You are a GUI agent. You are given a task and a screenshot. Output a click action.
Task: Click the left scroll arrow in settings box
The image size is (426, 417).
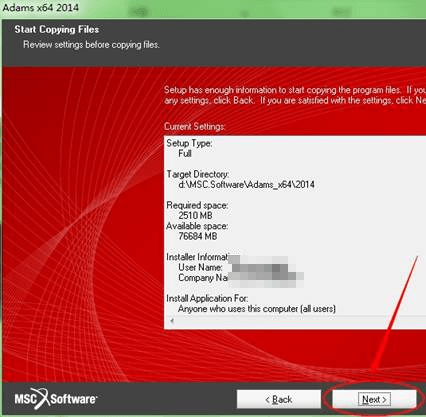(x=172, y=321)
